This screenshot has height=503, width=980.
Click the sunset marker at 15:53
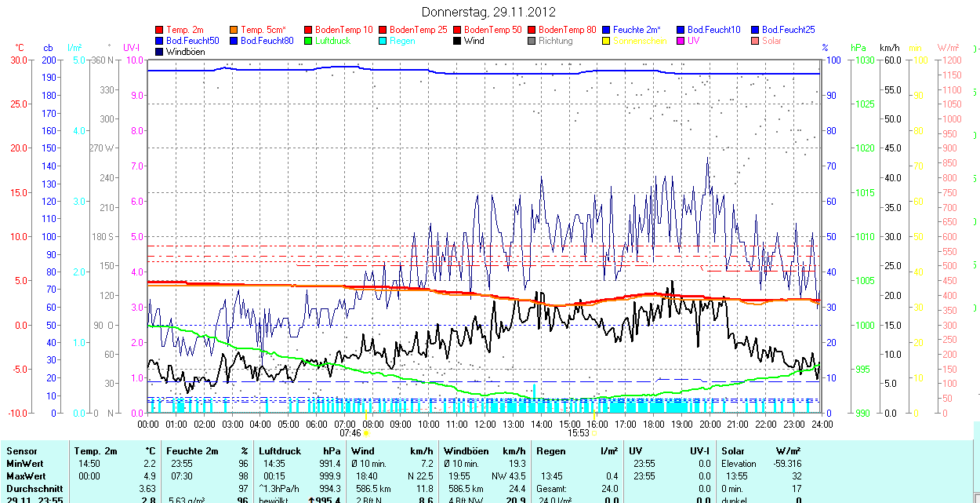pyautogui.click(x=594, y=432)
